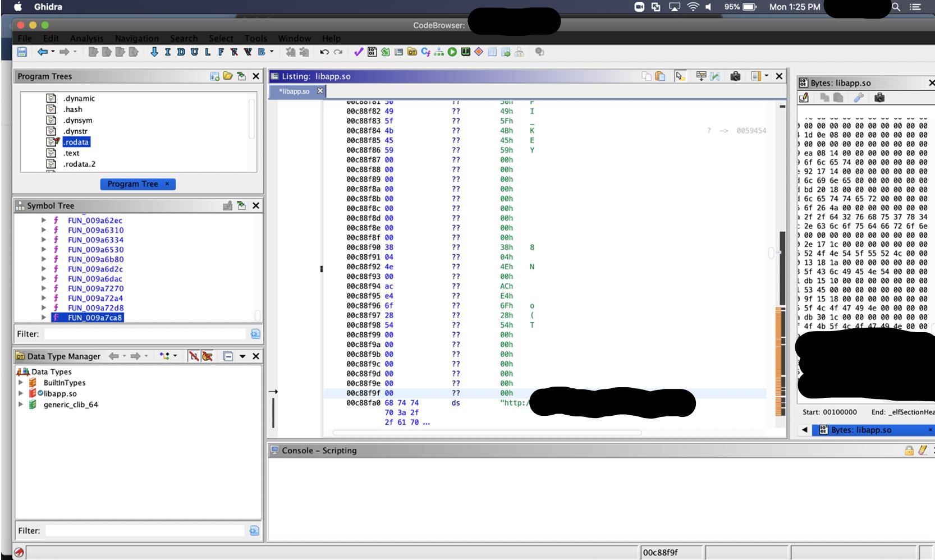Open the back-navigation history dropdown arrow
Screen dimensions: 935x560
(53, 52)
